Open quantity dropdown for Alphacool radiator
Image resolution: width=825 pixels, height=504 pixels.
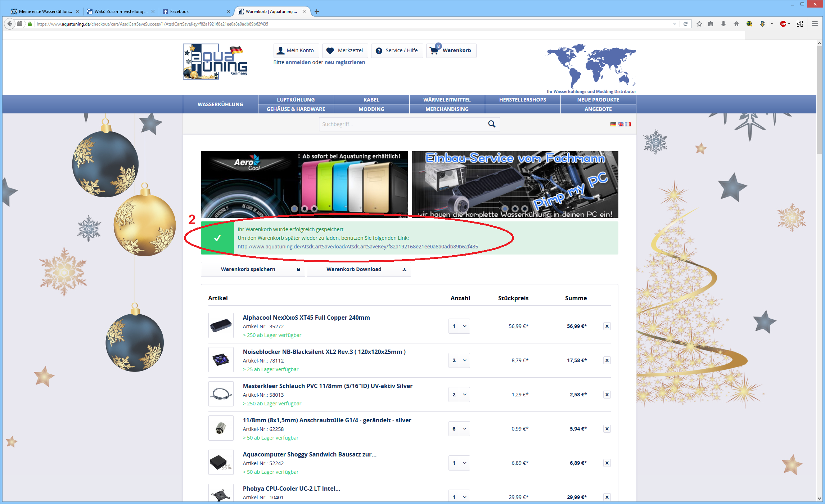click(464, 326)
